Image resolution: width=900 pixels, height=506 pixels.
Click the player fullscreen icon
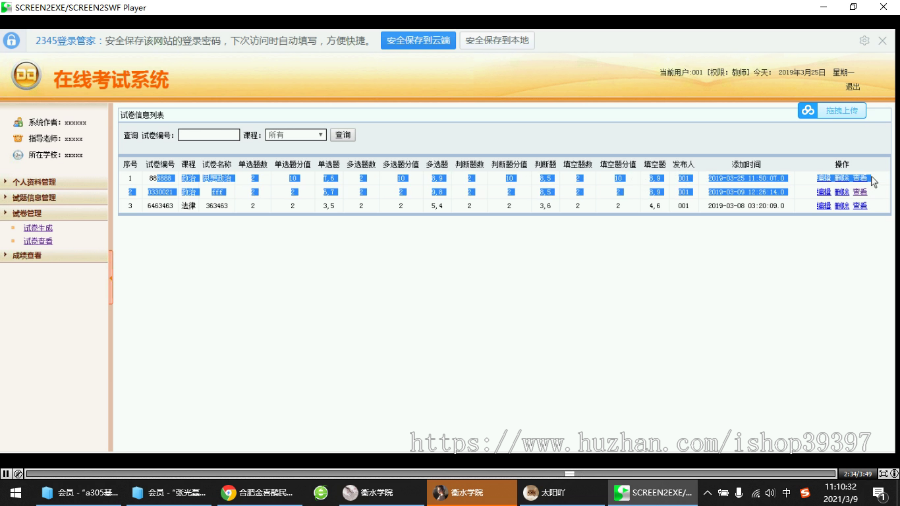pos(883,474)
